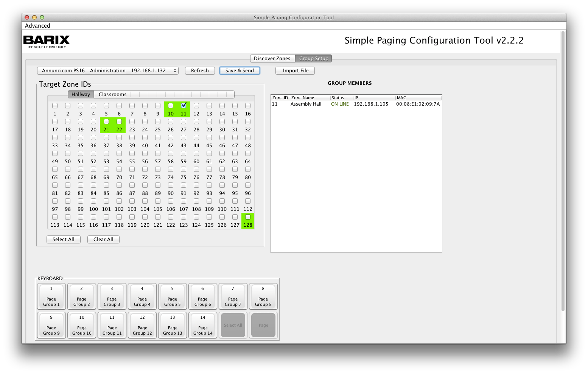Image resolution: width=588 pixels, height=374 pixels.
Task: Check the zone 21 checkbox
Action: click(x=106, y=122)
